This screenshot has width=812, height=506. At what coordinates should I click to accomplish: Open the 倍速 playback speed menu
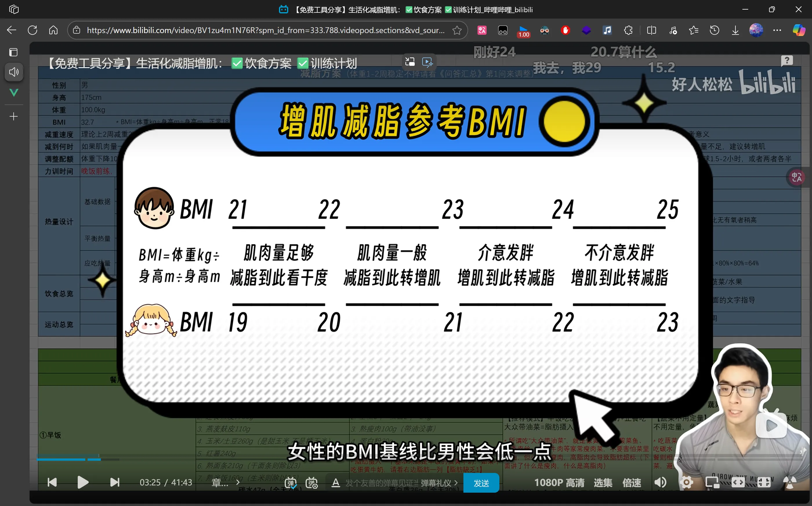click(632, 482)
